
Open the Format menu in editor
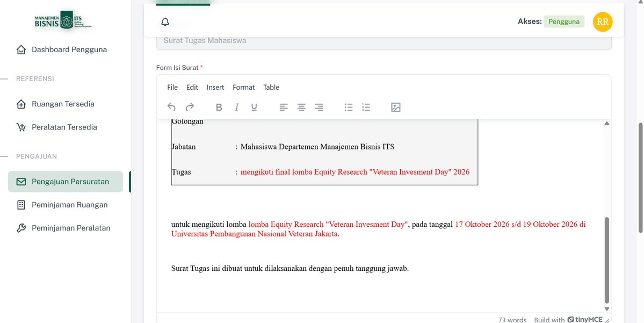pyautogui.click(x=243, y=87)
